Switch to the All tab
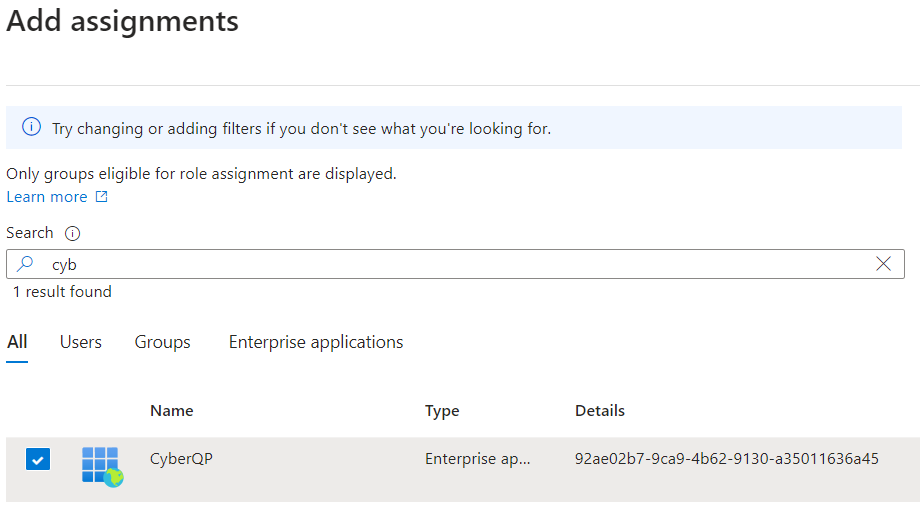Image resolution: width=920 pixels, height=505 pixels. (17, 342)
